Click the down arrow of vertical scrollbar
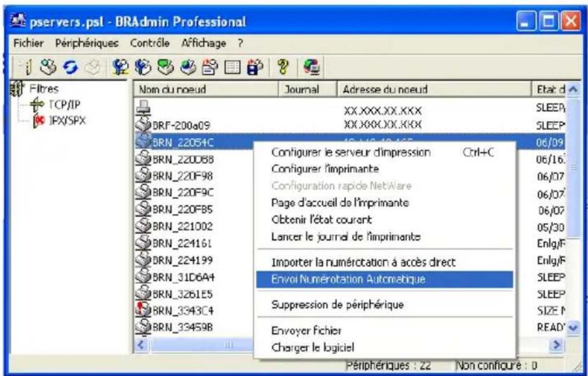 click(x=573, y=328)
